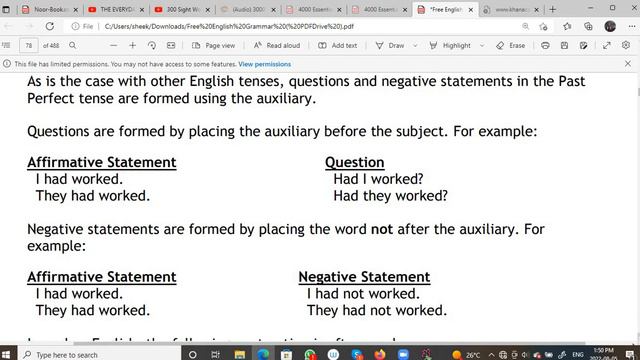Dismiss the limited permissions notification bar
This screenshot has height=360, width=640.
(x=628, y=64)
